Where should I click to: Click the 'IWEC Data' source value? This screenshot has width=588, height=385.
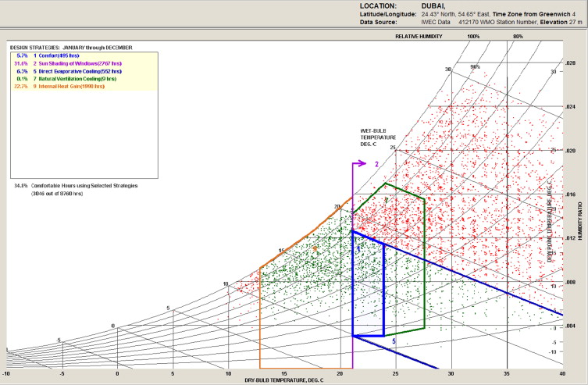point(436,22)
